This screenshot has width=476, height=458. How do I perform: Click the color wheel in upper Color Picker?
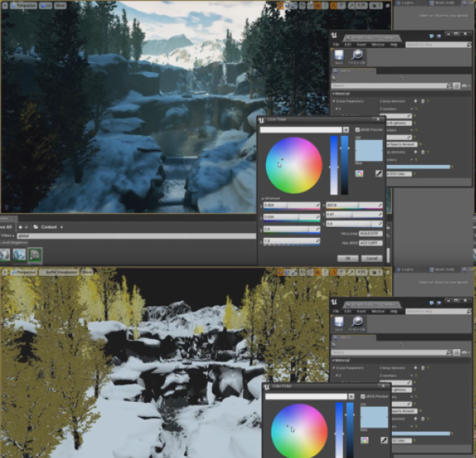(x=294, y=166)
